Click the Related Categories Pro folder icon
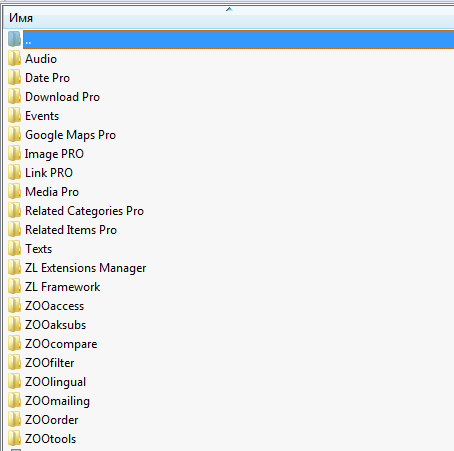Image resolution: width=454 pixels, height=451 pixels. [14, 211]
